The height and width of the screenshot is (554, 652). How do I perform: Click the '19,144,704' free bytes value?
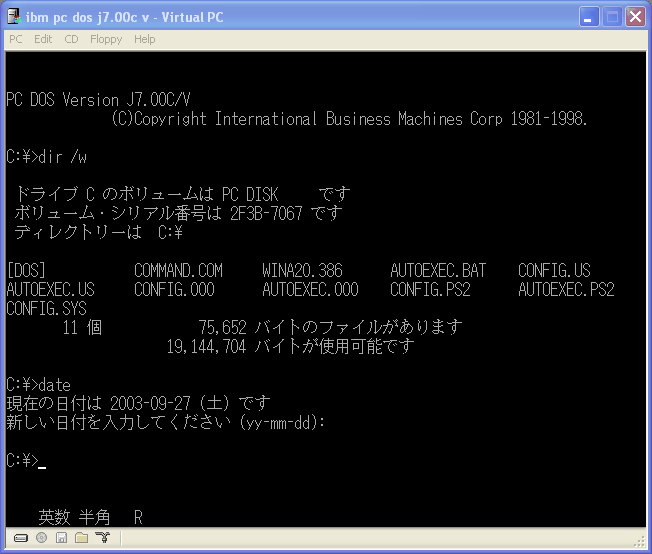pyautogui.click(x=206, y=347)
